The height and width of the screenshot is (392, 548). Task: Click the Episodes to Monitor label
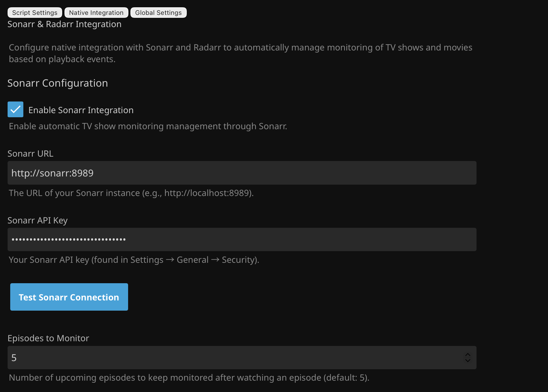click(x=48, y=338)
